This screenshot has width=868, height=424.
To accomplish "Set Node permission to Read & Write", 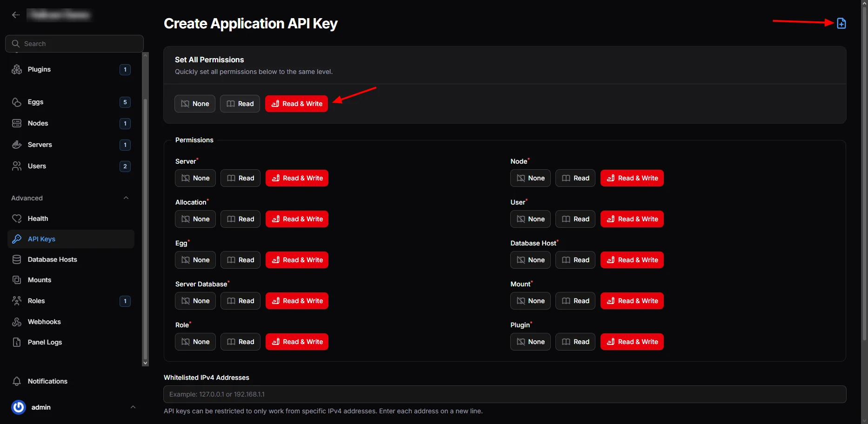I will pos(632,178).
